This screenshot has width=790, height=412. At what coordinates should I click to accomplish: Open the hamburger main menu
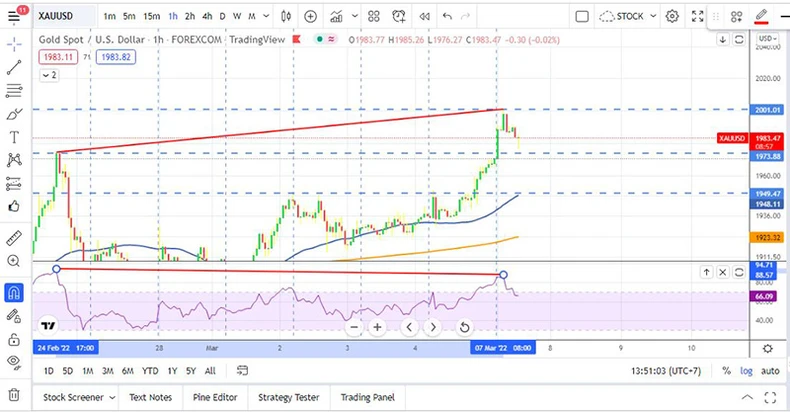pyautogui.click(x=14, y=17)
